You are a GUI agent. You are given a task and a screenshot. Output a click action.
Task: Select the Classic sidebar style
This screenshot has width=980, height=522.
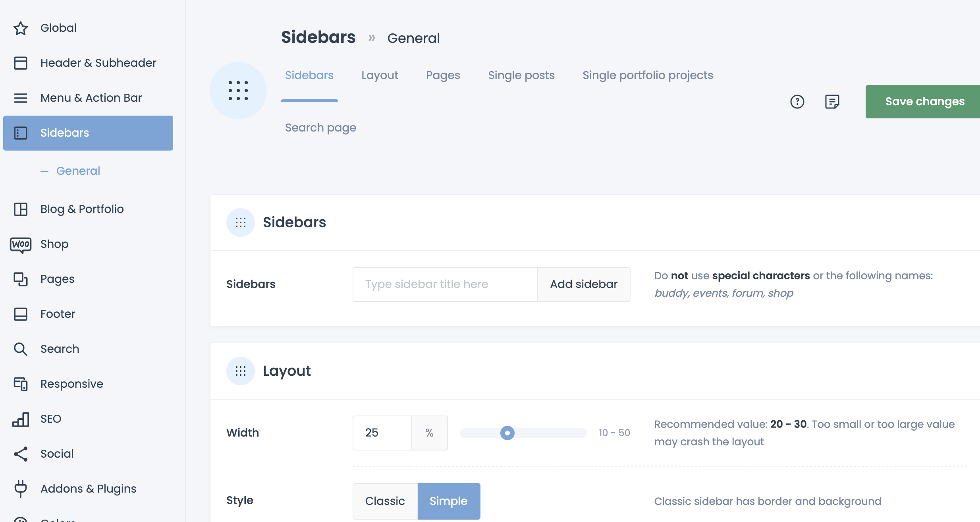(386, 501)
